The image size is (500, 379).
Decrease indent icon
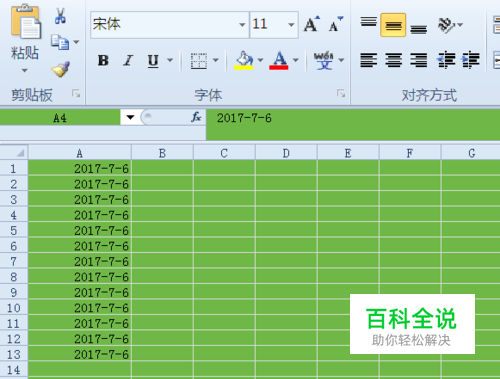(x=446, y=60)
